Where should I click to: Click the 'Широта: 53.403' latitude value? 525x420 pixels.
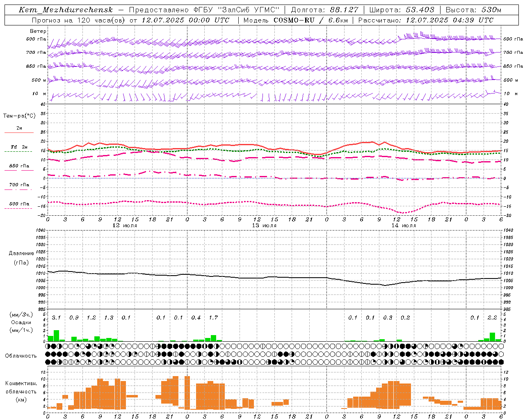402,10
